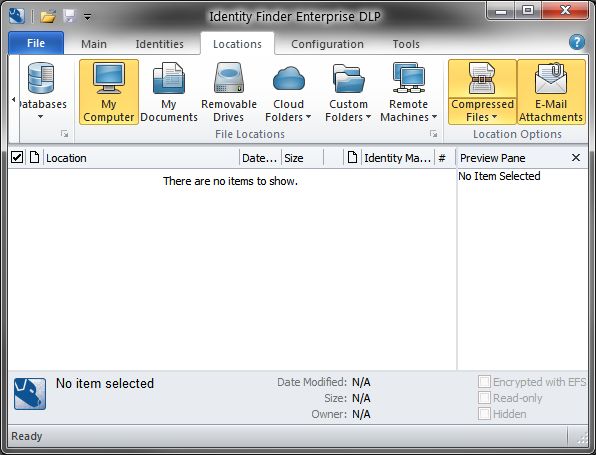This screenshot has width=596, height=455.
Task: Click the 'No Item Selected' preview text
Action: click(499, 176)
